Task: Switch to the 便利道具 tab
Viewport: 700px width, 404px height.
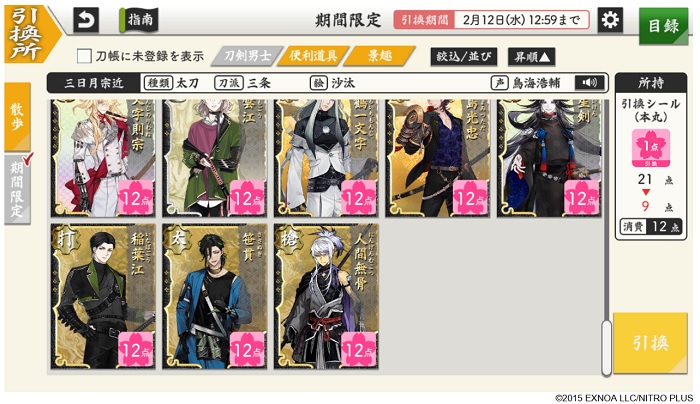Action: click(313, 56)
